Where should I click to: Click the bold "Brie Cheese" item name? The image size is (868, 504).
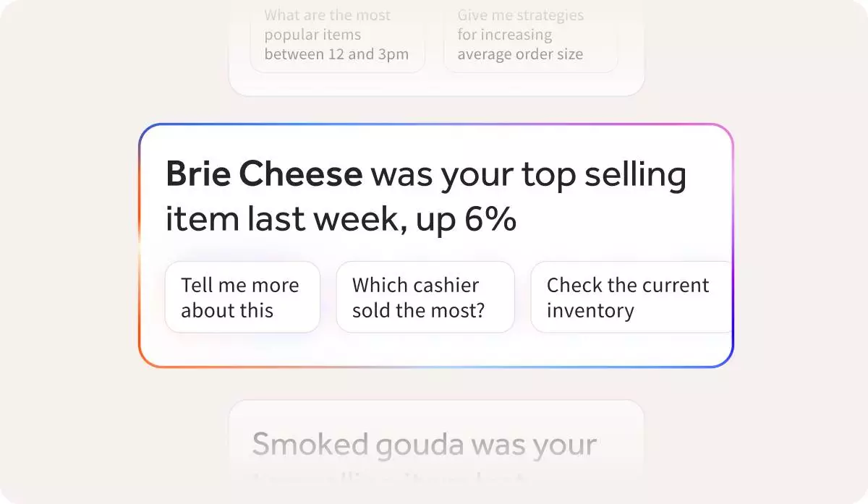pyautogui.click(x=264, y=174)
